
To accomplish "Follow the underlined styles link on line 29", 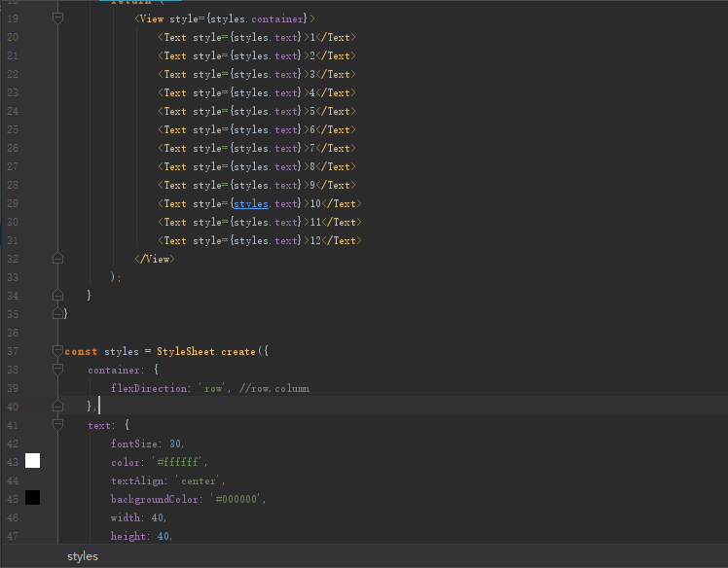I will click(x=251, y=203).
